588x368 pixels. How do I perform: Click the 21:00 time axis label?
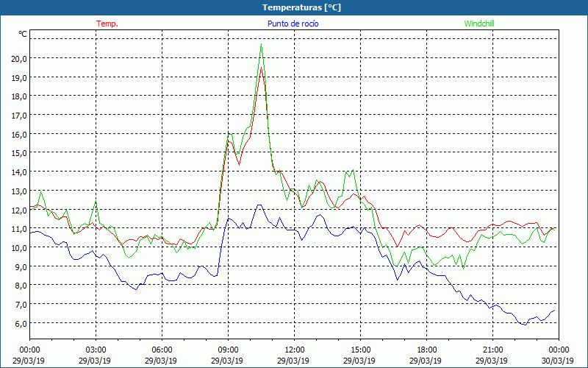[x=492, y=350]
